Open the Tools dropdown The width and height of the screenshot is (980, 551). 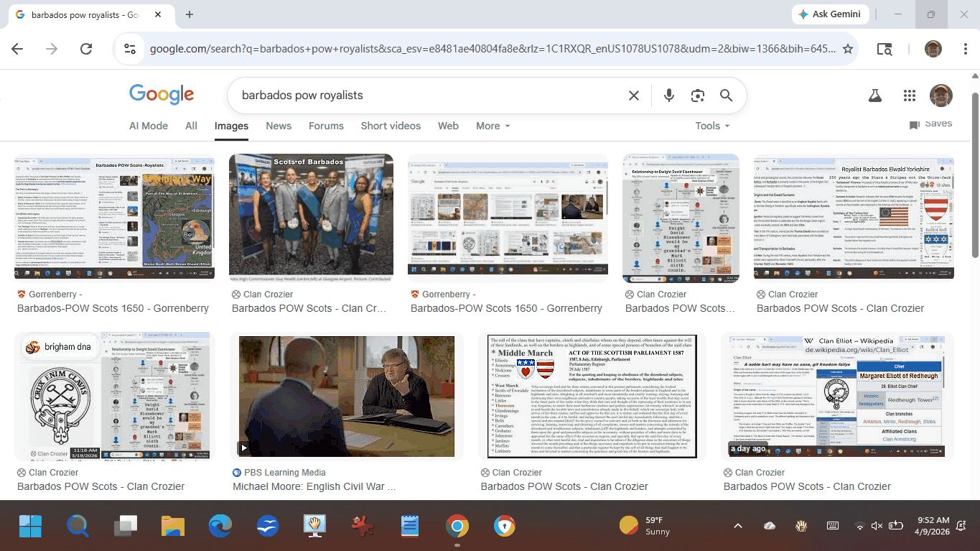tap(711, 126)
